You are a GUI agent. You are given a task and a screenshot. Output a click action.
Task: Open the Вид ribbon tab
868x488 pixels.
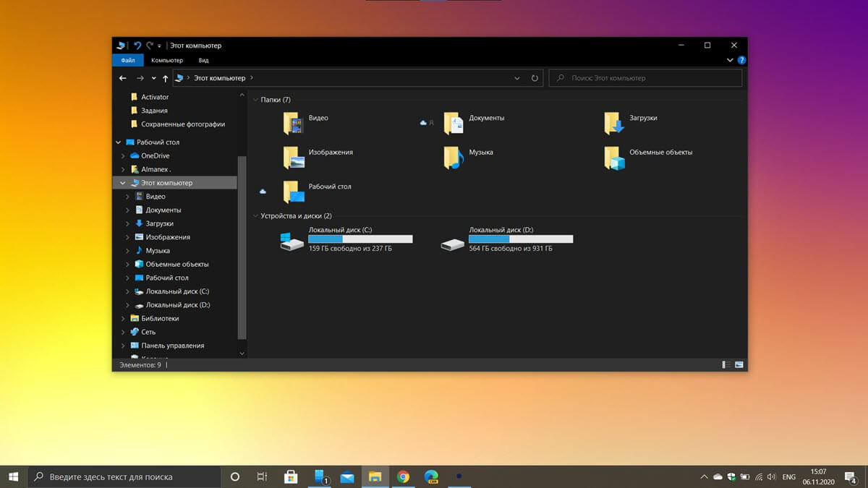(204, 61)
